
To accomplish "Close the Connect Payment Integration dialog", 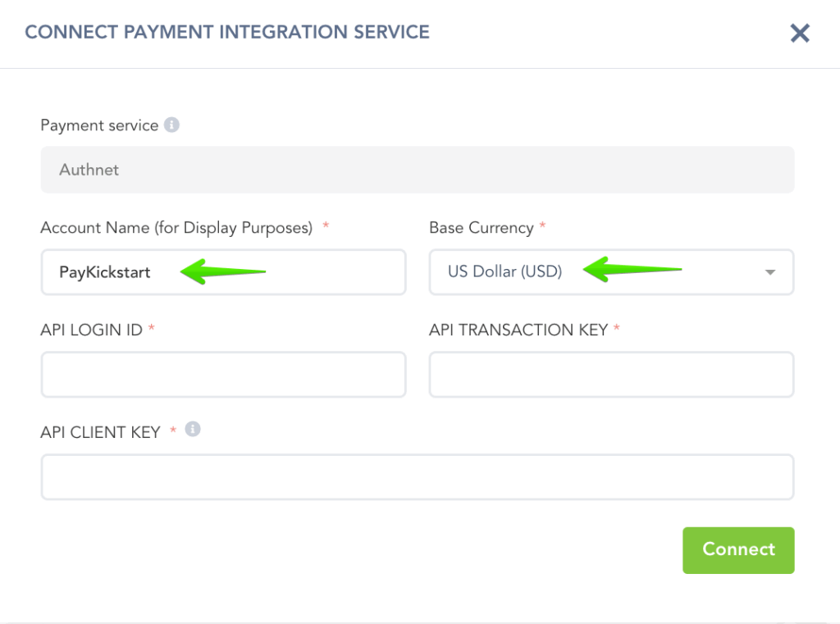I will [x=800, y=33].
